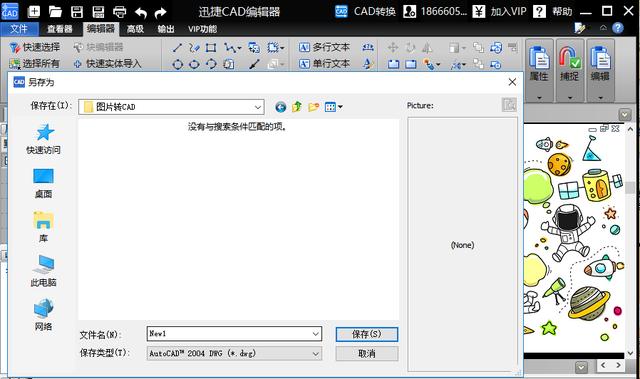Image resolution: width=640 pixels, height=379 pixels.
Task: Select 此电脑 in dialog sidebar
Action: [x=43, y=271]
